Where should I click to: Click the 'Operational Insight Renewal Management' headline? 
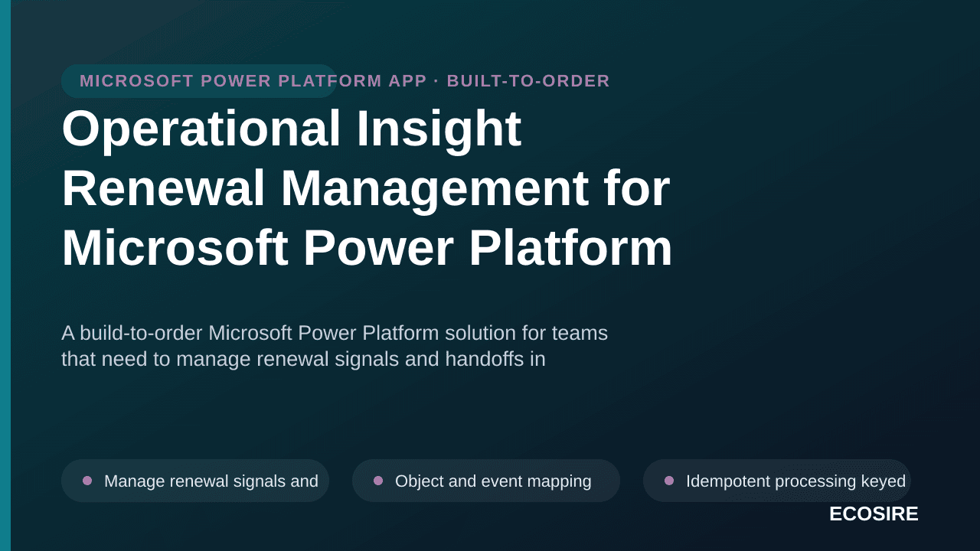click(x=367, y=188)
